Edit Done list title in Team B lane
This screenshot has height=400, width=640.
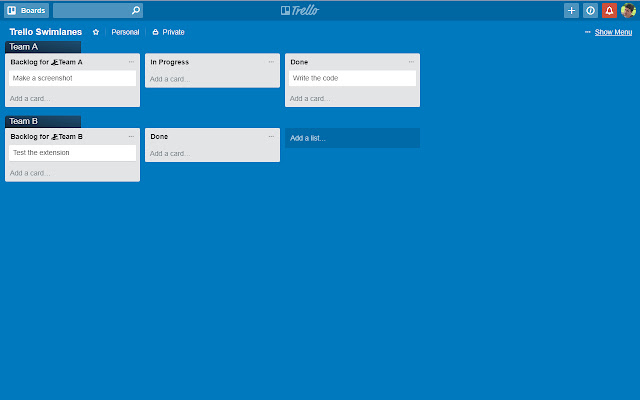(x=159, y=136)
